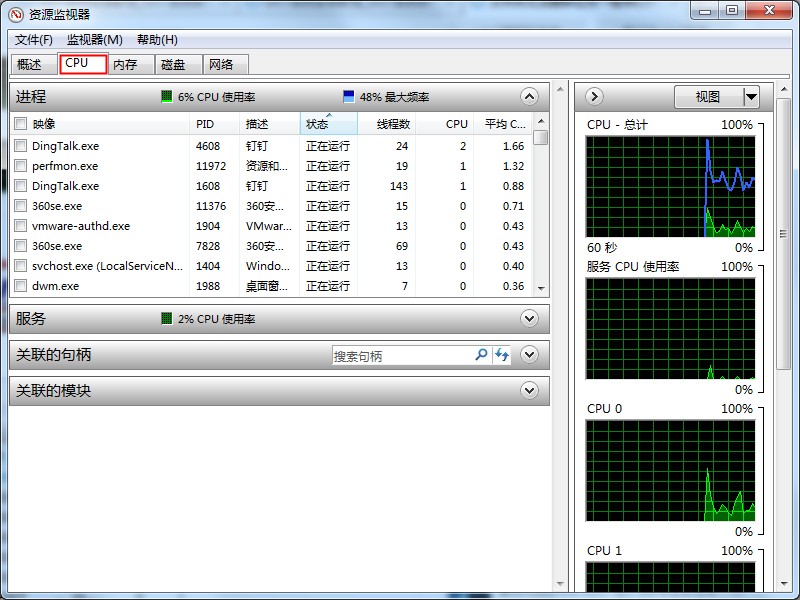
Task: Collapse the right graph panel with arrow button
Action: coord(592,96)
